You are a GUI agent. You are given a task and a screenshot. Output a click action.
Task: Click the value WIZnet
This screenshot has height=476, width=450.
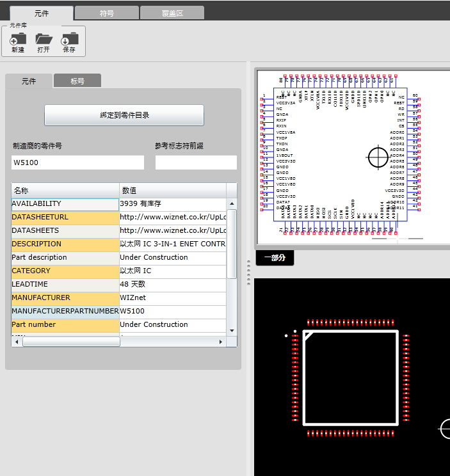173,297
